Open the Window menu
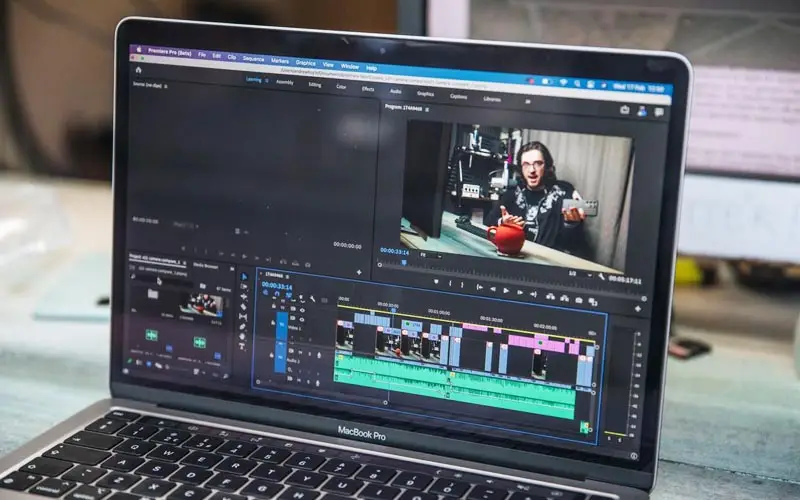This screenshot has width=800, height=500. coord(349,66)
